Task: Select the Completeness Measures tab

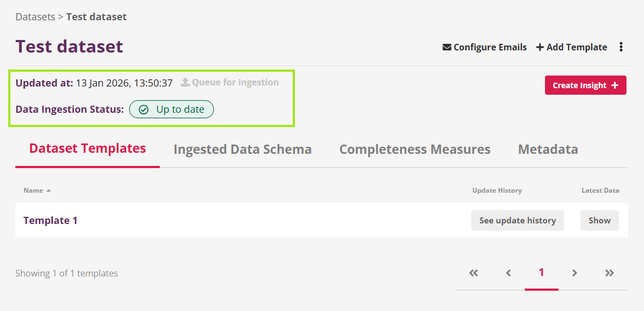Action: [x=415, y=149]
